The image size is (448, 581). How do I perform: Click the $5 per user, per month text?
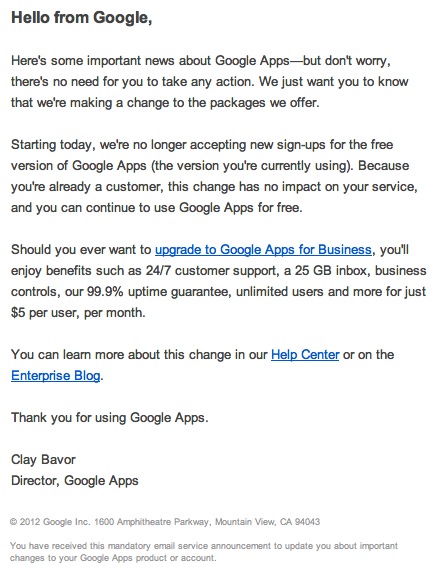tap(77, 313)
